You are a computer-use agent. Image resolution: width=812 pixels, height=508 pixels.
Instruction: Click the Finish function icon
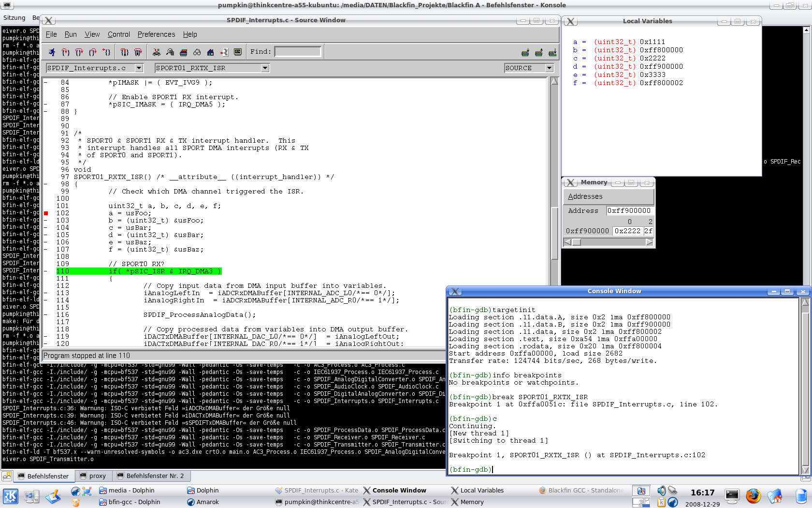(x=93, y=52)
